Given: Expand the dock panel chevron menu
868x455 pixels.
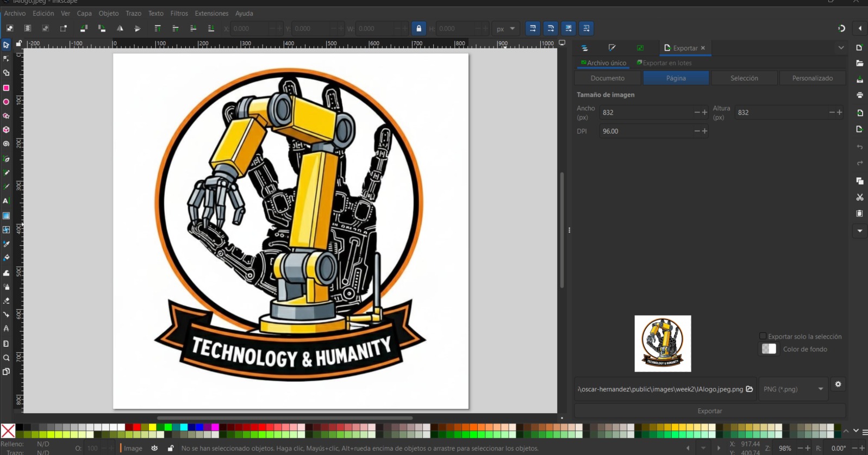Looking at the screenshot, I should coord(841,48).
